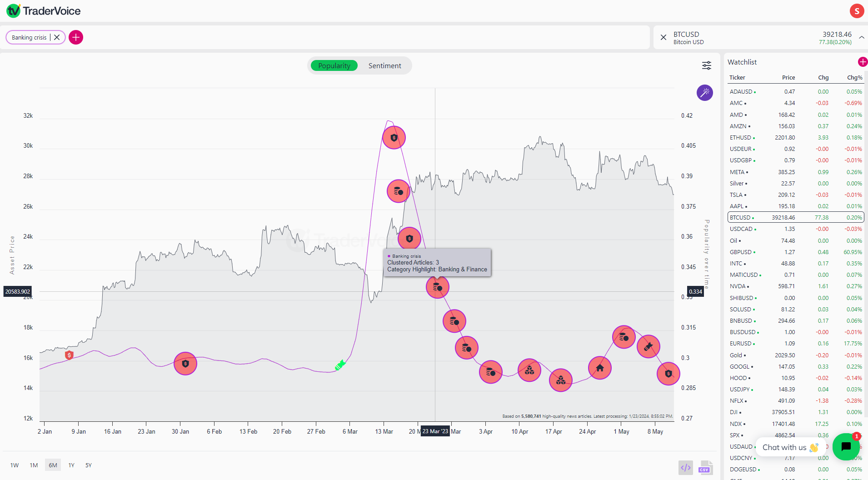Screen dimensions: 868x480
Task: Add a new topic with pink plus button
Action: (76, 37)
